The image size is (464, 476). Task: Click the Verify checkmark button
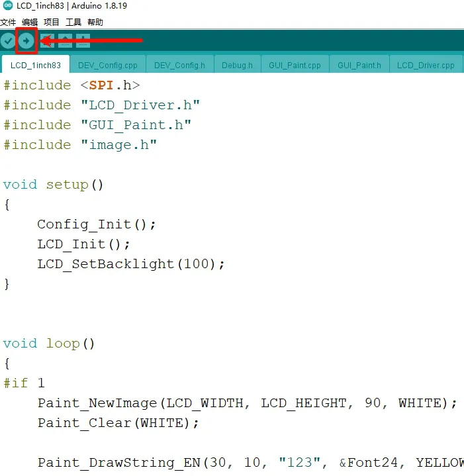tap(8, 40)
